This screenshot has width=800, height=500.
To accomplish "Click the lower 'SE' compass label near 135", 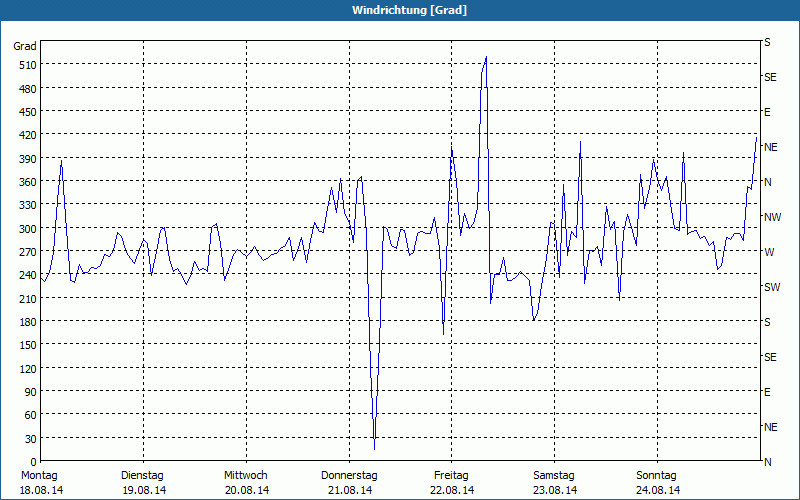I will tap(770, 357).
